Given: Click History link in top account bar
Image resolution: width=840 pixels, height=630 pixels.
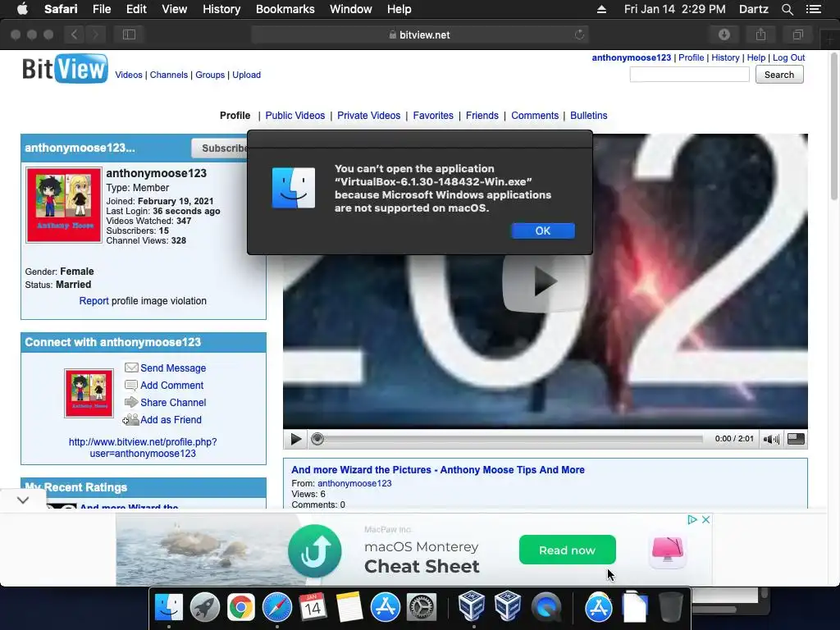Looking at the screenshot, I should 725,58.
